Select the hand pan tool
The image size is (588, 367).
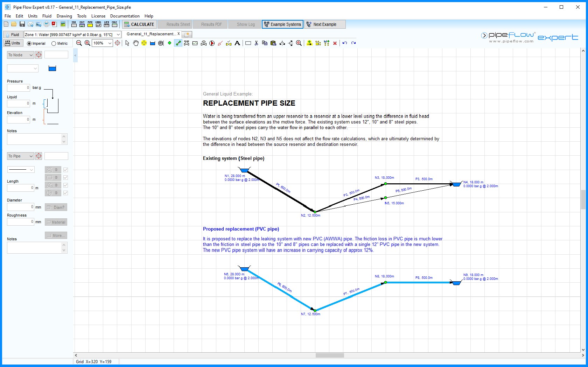136,43
